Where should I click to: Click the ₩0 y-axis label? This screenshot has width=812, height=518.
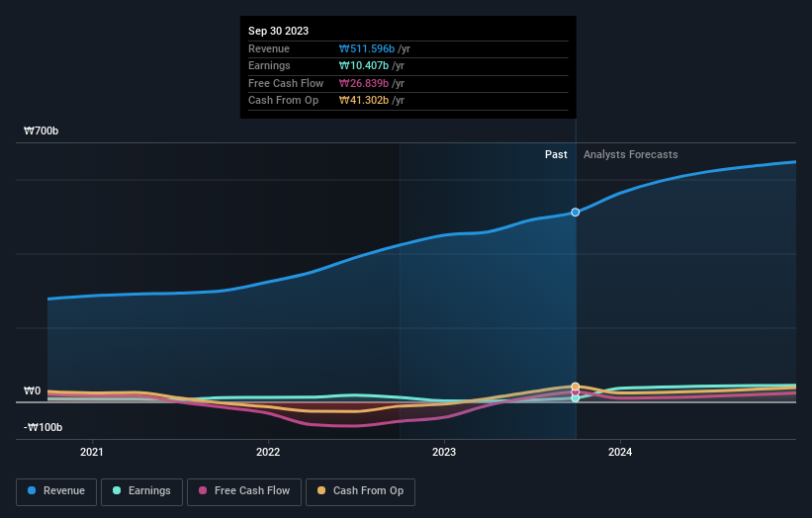[x=32, y=390]
